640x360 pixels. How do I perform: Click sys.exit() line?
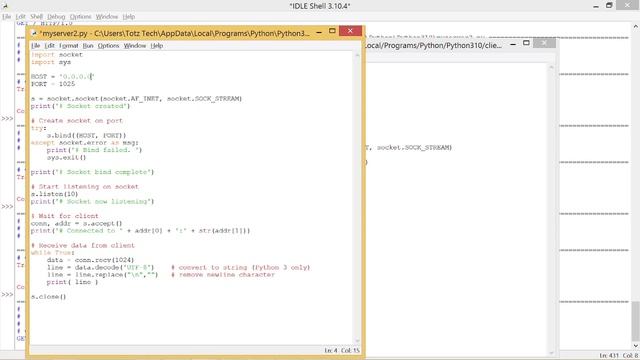[66, 158]
